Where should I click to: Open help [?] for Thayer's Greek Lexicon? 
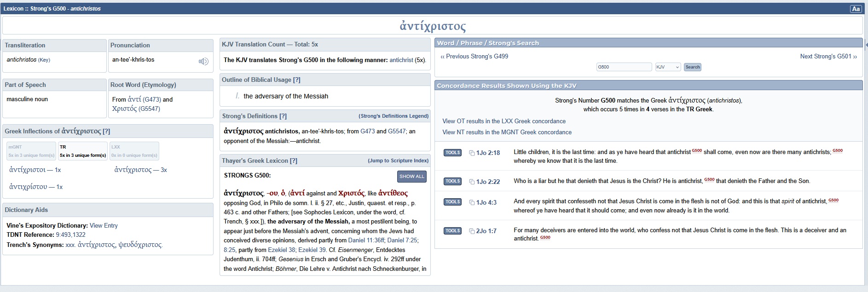point(294,161)
